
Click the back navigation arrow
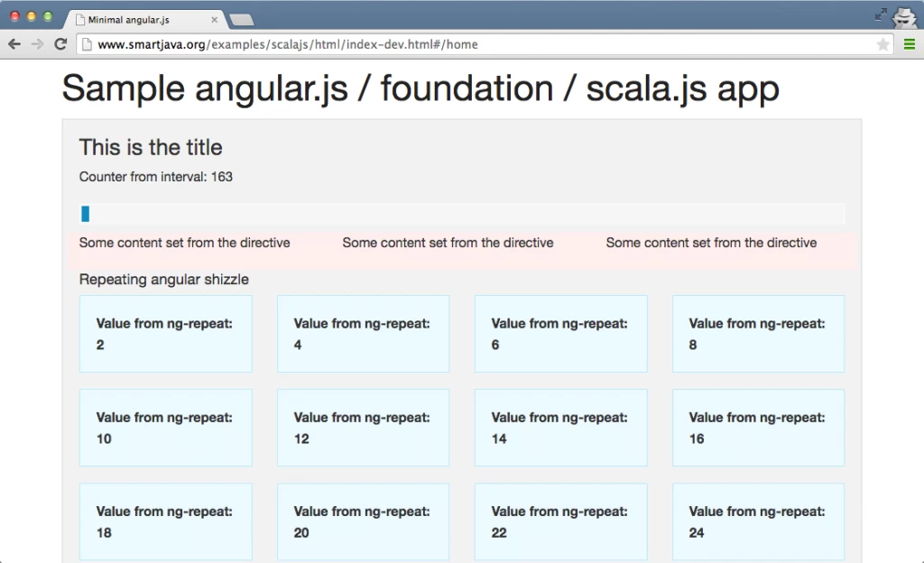pyautogui.click(x=14, y=43)
